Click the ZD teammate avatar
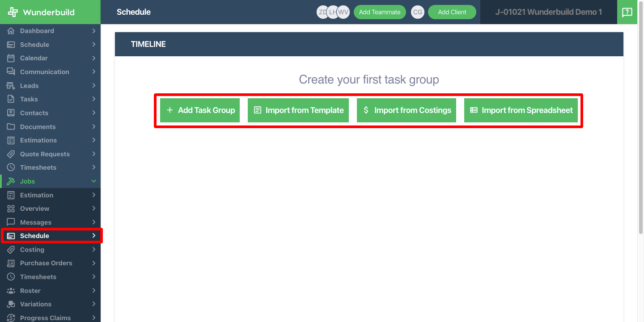The width and height of the screenshot is (644, 322). pos(321,12)
